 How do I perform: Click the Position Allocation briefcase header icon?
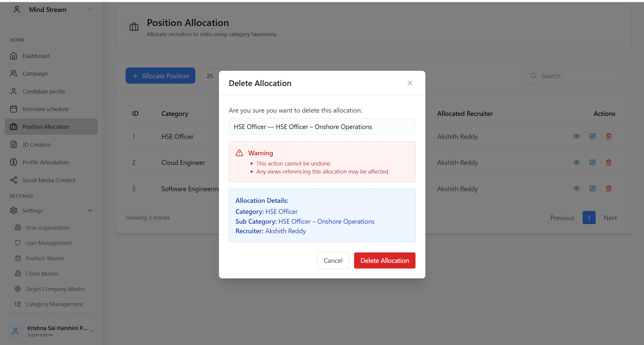tap(134, 27)
